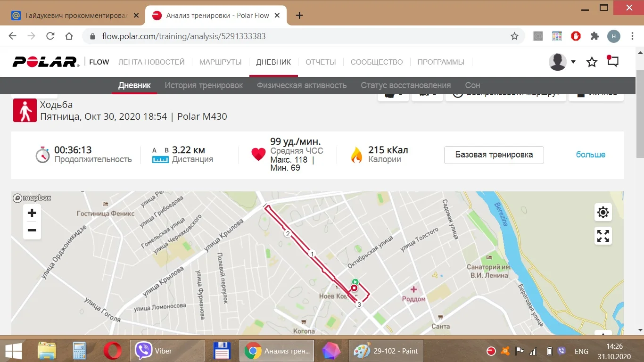
Task: Go to browser home page
Action: (x=69, y=36)
